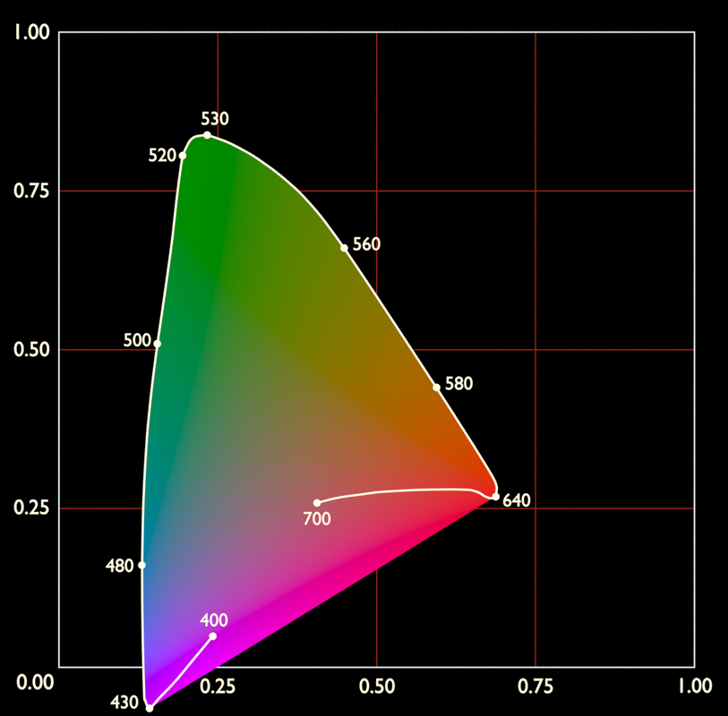Click the y-axis '1.00' tick label at top
The width and height of the screenshot is (728, 716).
click(31, 32)
